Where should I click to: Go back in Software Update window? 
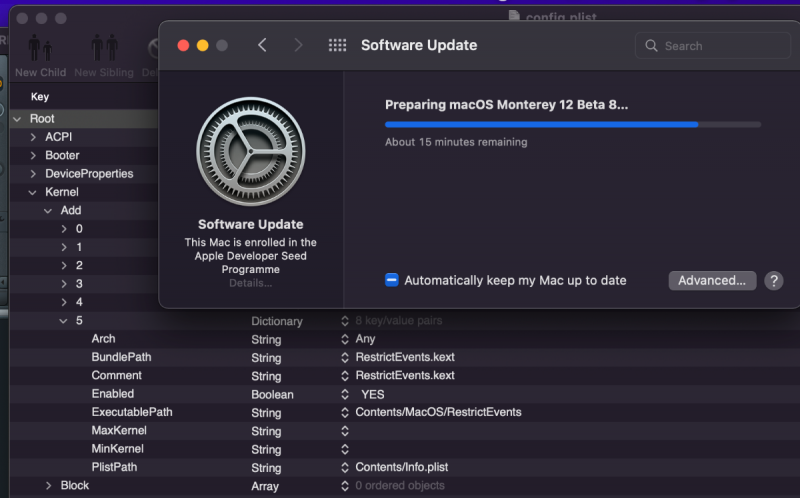[x=262, y=45]
